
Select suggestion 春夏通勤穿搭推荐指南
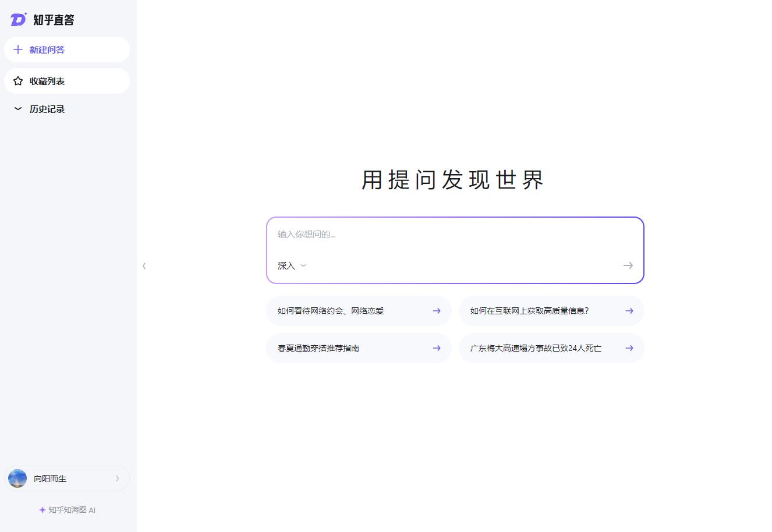(x=359, y=348)
